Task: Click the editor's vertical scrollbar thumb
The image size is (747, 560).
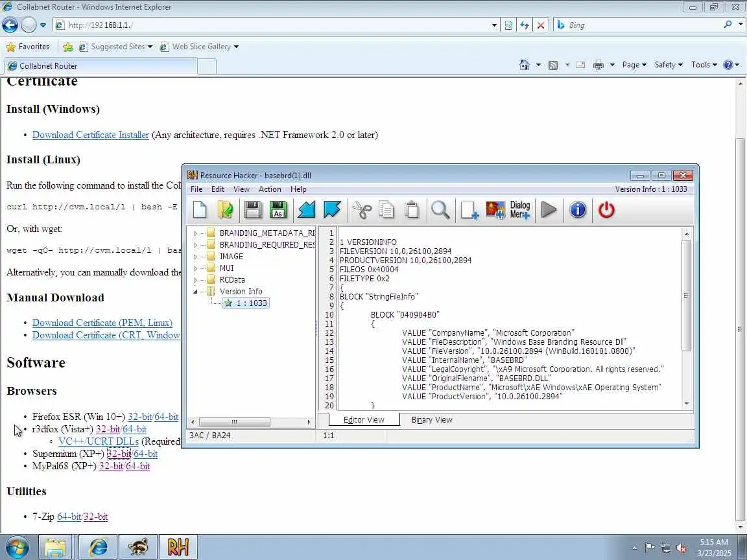Action: tap(686, 296)
